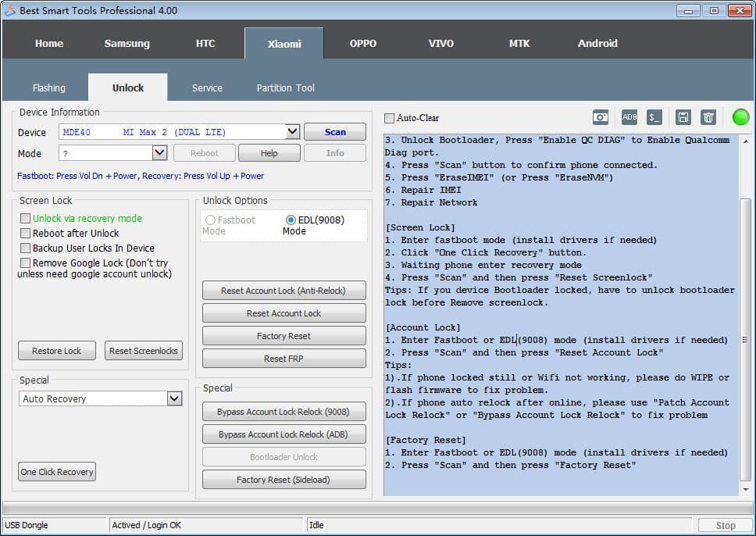Click the Bootloader Unlock button
Viewport: 756px width, 536px height.
click(x=284, y=457)
